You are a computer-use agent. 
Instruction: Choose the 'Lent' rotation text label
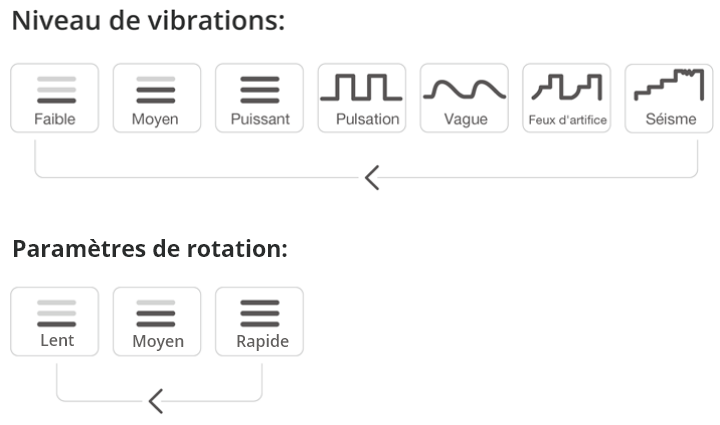point(55,341)
